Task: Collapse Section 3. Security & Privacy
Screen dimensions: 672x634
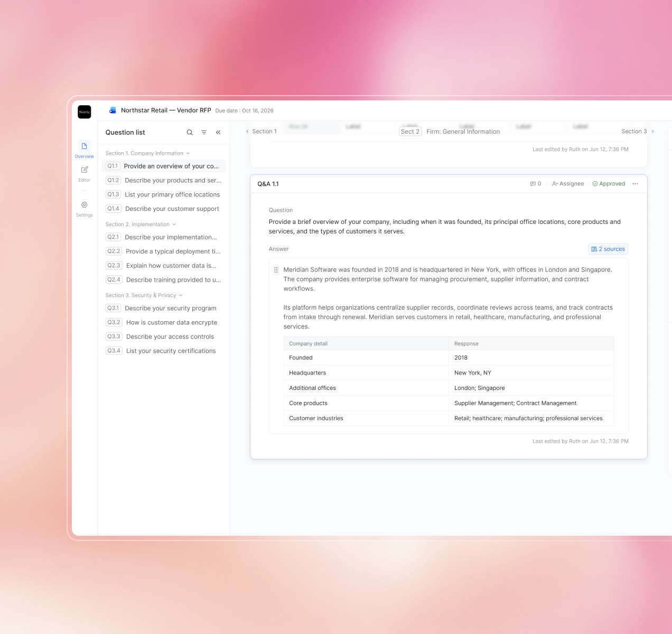Action: [x=144, y=295]
